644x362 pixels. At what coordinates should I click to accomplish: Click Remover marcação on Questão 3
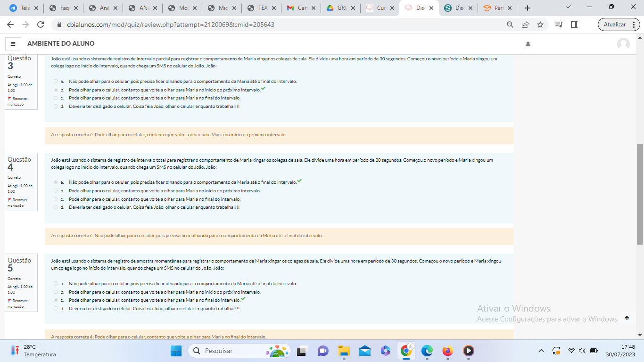click(x=18, y=101)
